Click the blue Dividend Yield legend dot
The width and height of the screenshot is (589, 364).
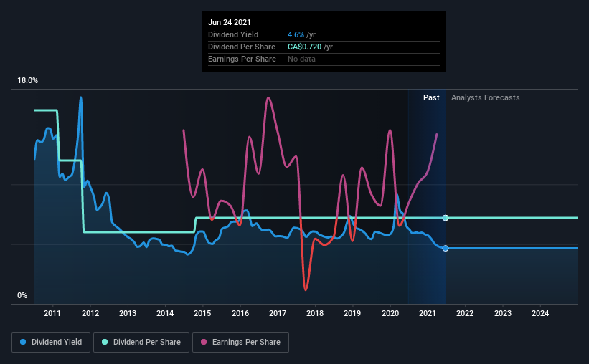click(23, 342)
